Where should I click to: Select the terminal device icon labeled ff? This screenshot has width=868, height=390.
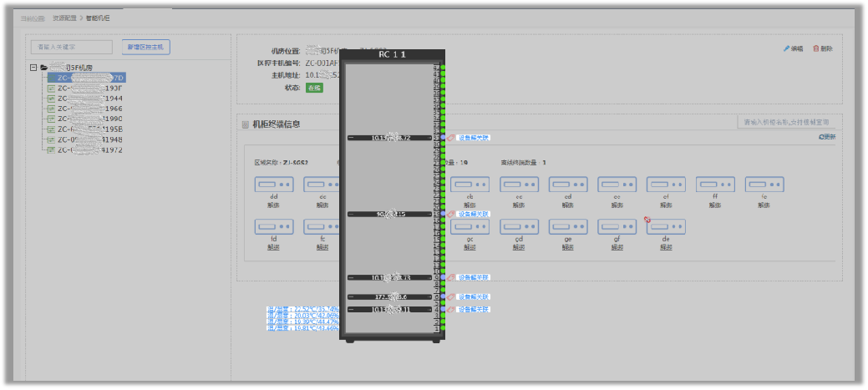point(715,185)
